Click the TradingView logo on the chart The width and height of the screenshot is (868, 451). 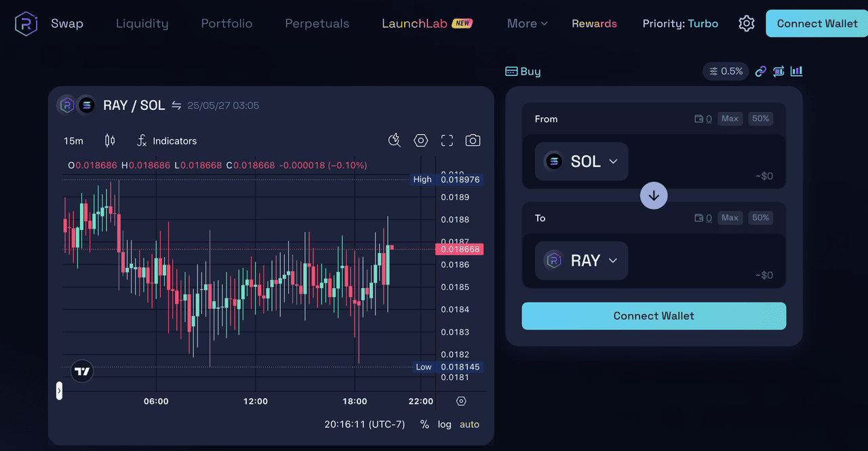82,371
